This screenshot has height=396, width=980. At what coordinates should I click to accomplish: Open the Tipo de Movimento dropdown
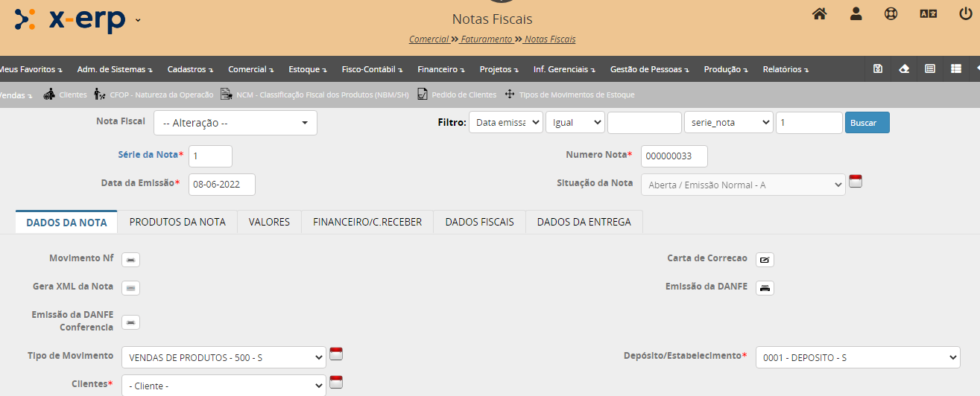click(223, 358)
